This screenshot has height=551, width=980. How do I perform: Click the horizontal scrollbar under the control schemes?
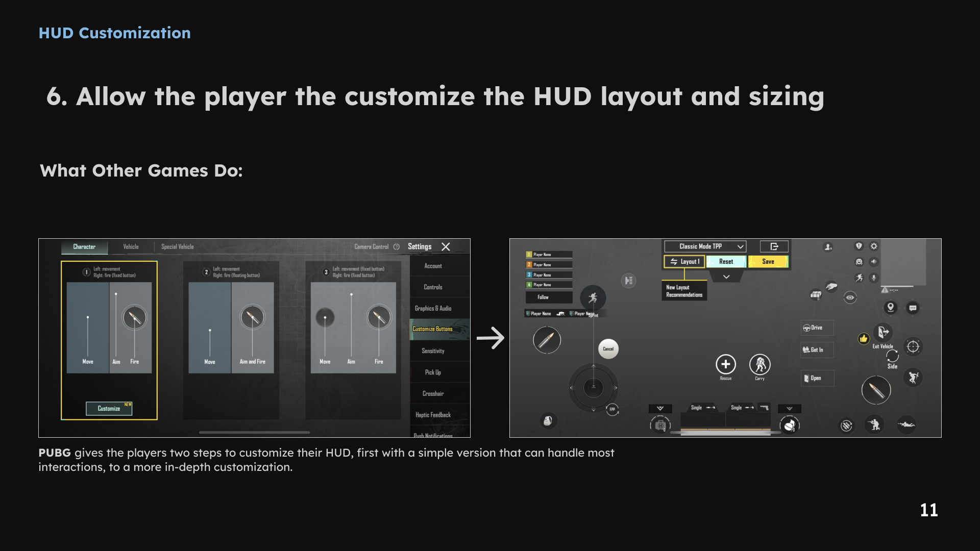(254, 433)
